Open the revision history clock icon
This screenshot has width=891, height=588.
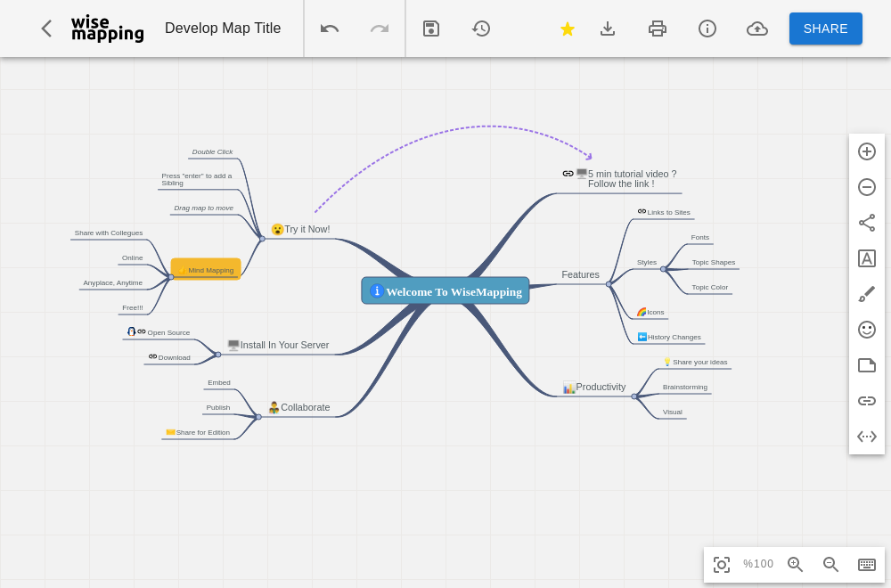pos(481,29)
